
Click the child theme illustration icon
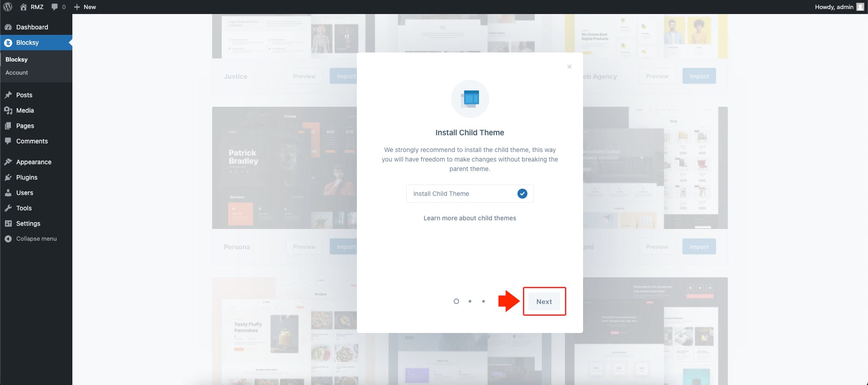(x=470, y=99)
